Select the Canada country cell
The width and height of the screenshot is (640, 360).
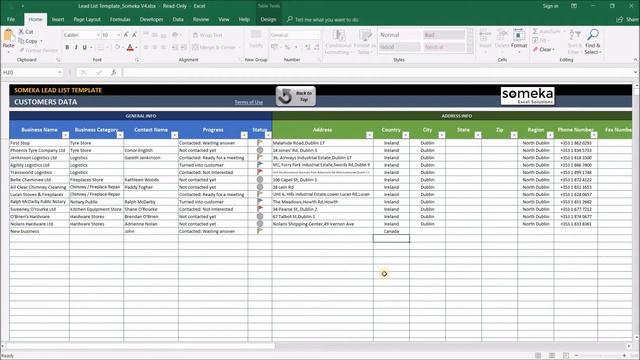tap(391, 231)
